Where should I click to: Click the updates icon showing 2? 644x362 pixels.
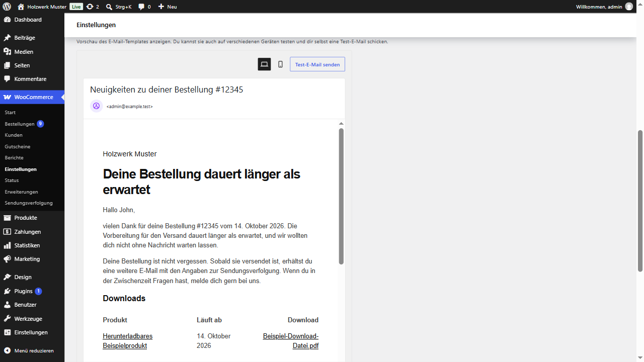[90, 7]
